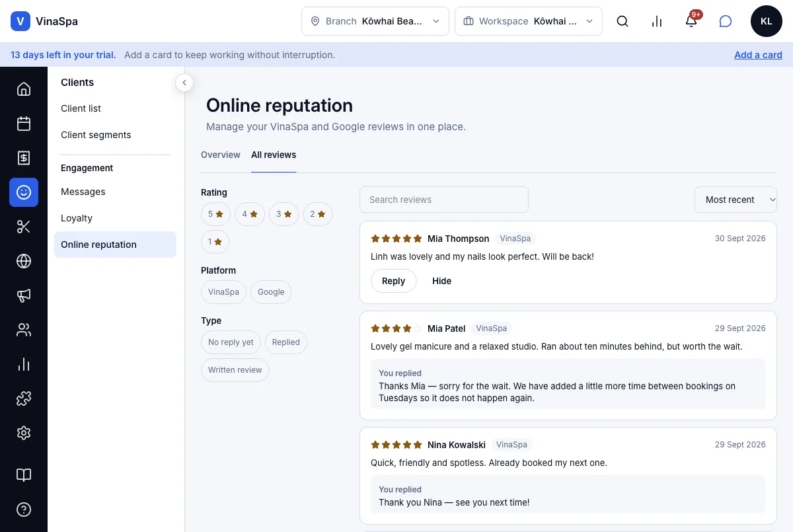Click the search magnifier icon in header
This screenshot has height=532, width=793.
[623, 21]
